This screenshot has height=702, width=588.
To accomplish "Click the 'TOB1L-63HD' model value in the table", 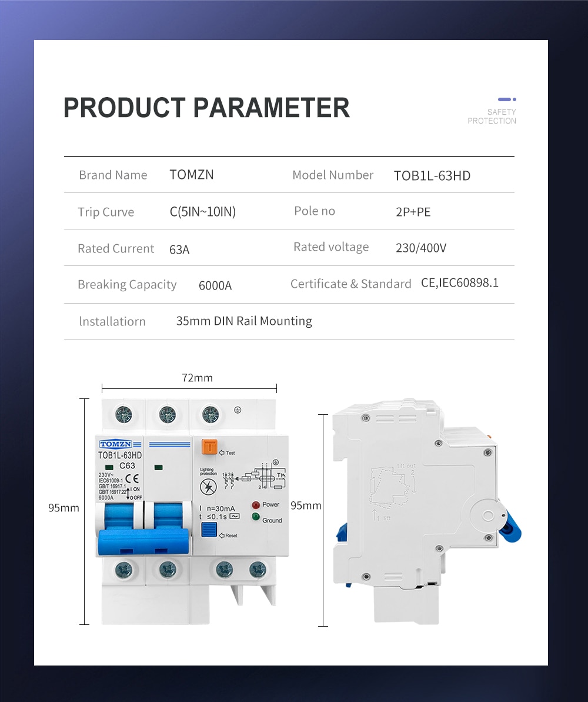I will tap(432, 176).
